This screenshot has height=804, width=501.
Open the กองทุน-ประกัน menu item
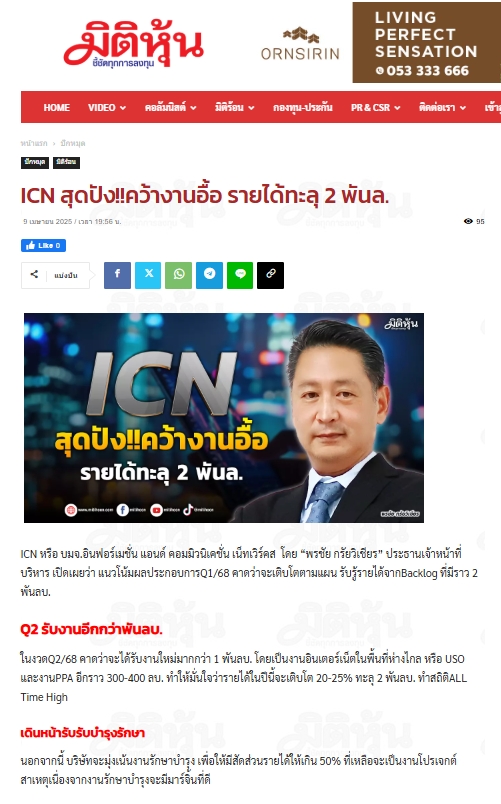click(303, 108)
